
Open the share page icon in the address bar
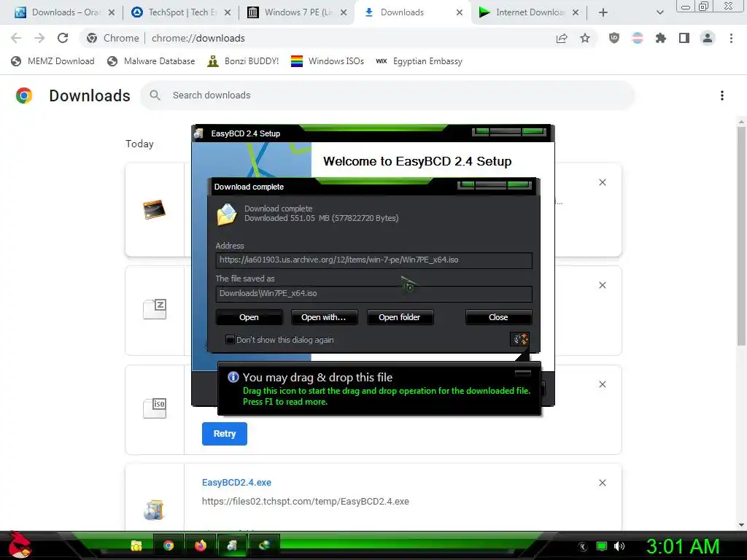point(562,38)
